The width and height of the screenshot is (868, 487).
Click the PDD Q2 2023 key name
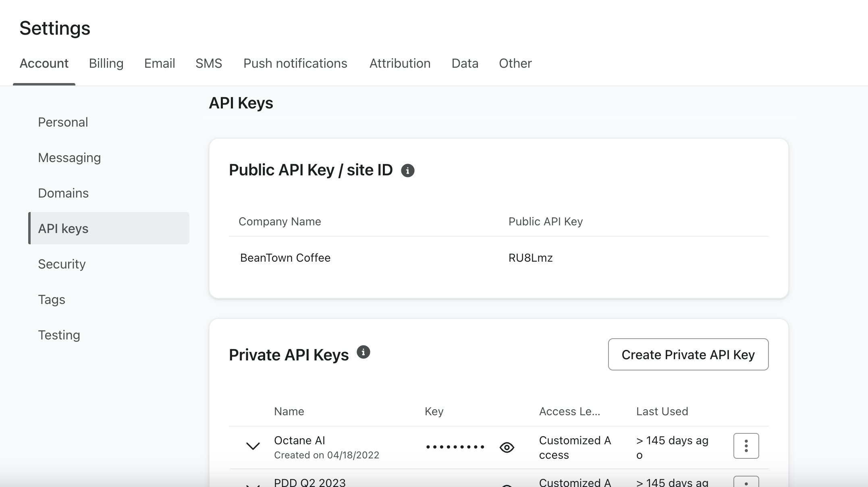coord(310,483)
